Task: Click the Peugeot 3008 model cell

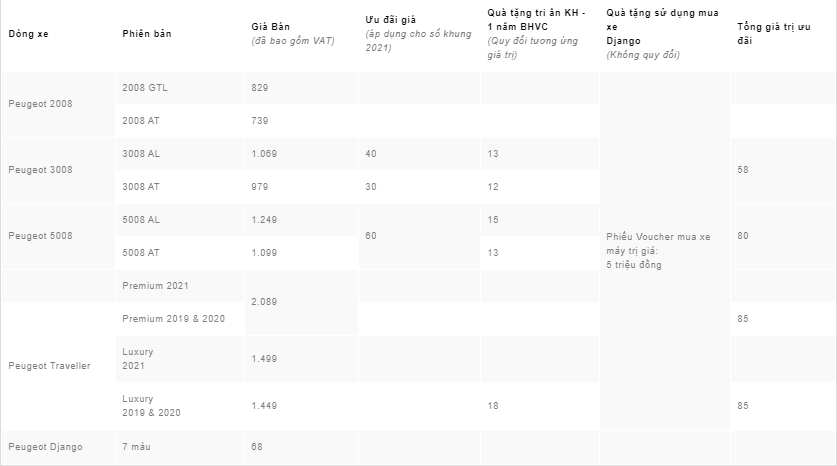Action: 40,170
